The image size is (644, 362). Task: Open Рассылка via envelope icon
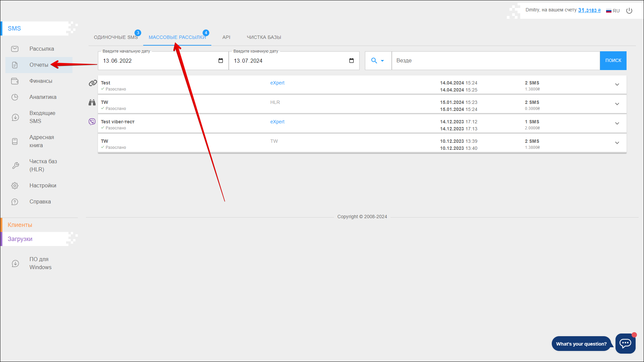pyautogui.click(x=15, y=49)
